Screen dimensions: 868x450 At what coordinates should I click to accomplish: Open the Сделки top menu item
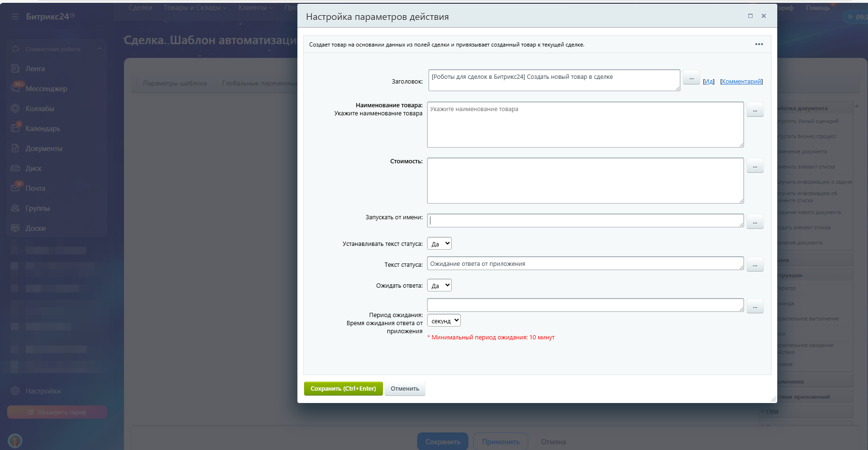click(140, 8)
